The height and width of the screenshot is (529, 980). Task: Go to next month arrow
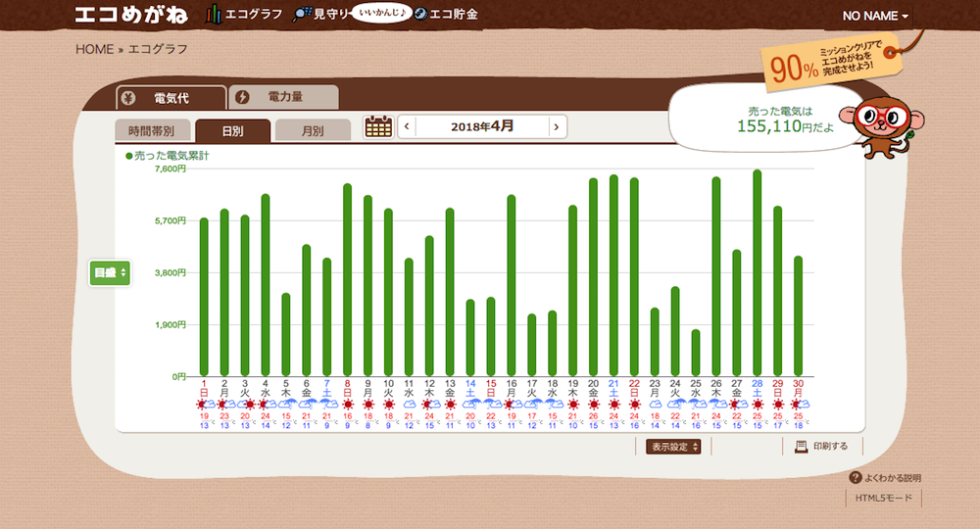tap(556, 126)
